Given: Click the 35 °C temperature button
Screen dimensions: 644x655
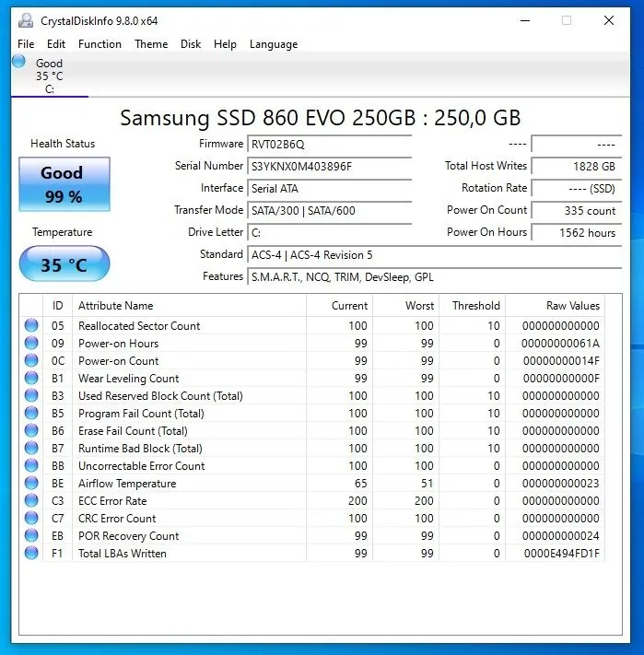Looking at the screenshot, I should click(x=64, y=264).
